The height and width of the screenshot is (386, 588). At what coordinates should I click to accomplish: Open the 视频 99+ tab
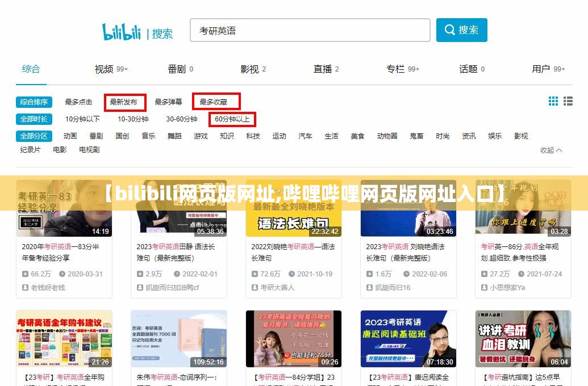coord(111,69)
